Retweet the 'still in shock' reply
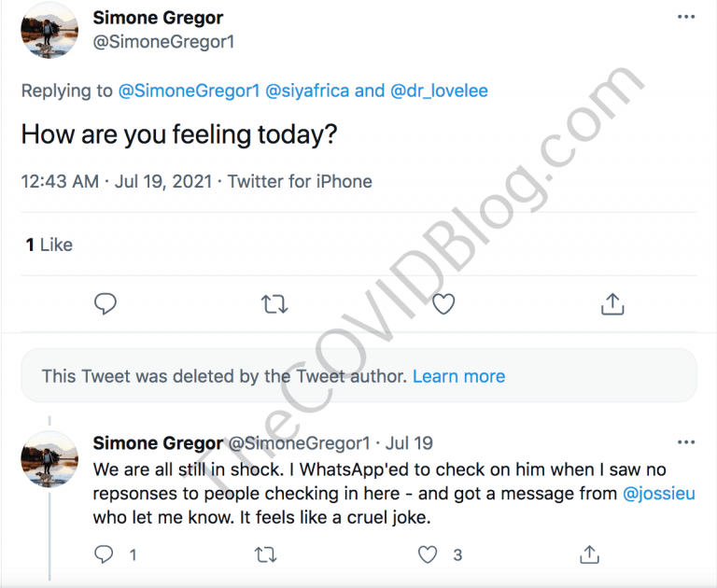Image resolution: width=717 pixels, height=588 pixels. click(x=266, y=554)
